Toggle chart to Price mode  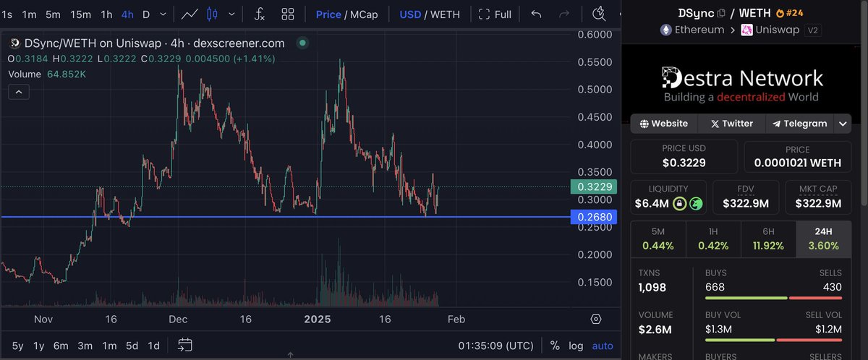coord(328,14)
